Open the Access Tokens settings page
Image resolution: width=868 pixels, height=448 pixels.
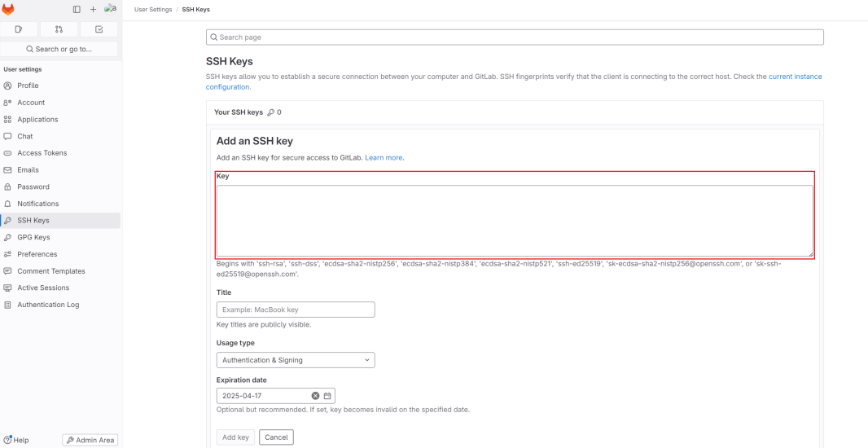click(42, 153)
